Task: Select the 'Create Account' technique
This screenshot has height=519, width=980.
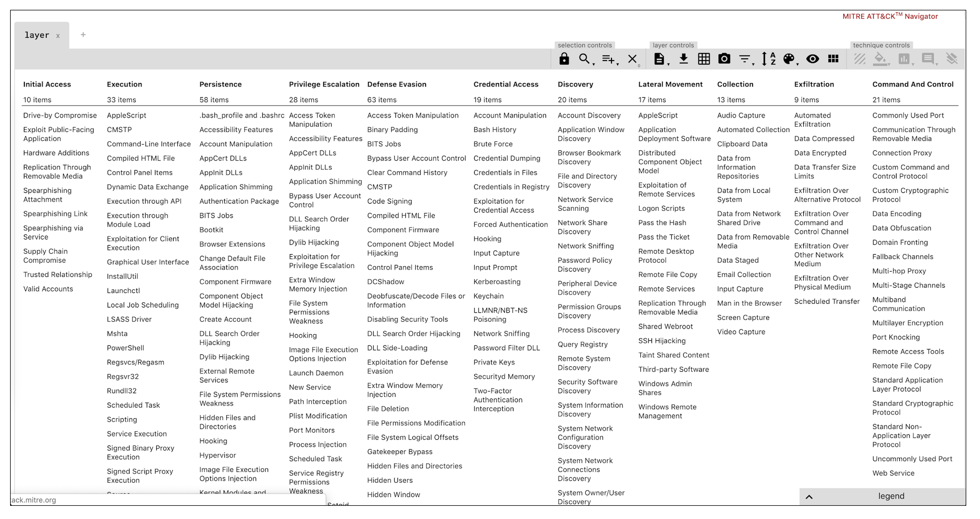Action: click(225, 319)
